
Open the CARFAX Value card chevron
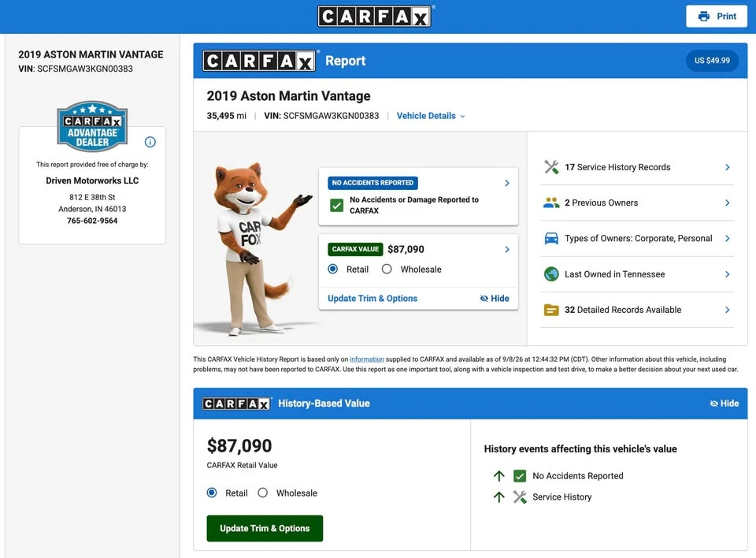pyautogui.click(x=507, y=250)
